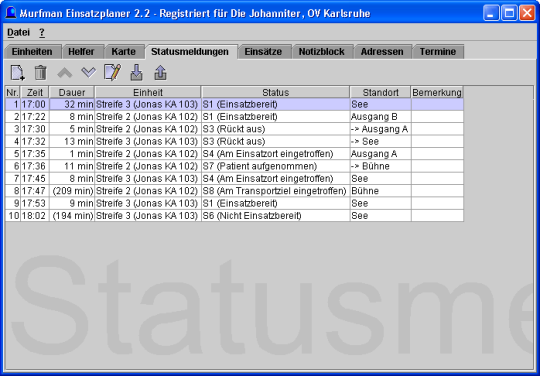Open the Notizblock tab
This screenshot has height=376, width=540.
pos(322,52)
